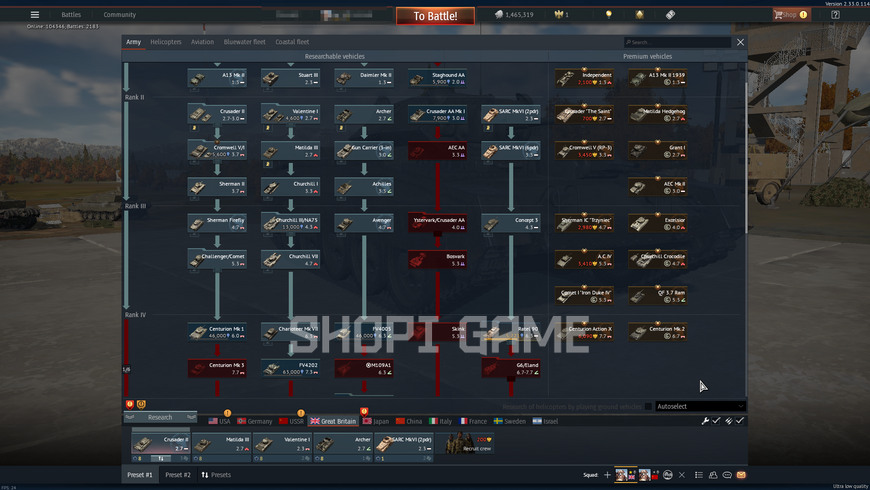Screen dimensions: 870x490
Task: Click the Golden Eagles currency icon
Action: tap(559, 14)
